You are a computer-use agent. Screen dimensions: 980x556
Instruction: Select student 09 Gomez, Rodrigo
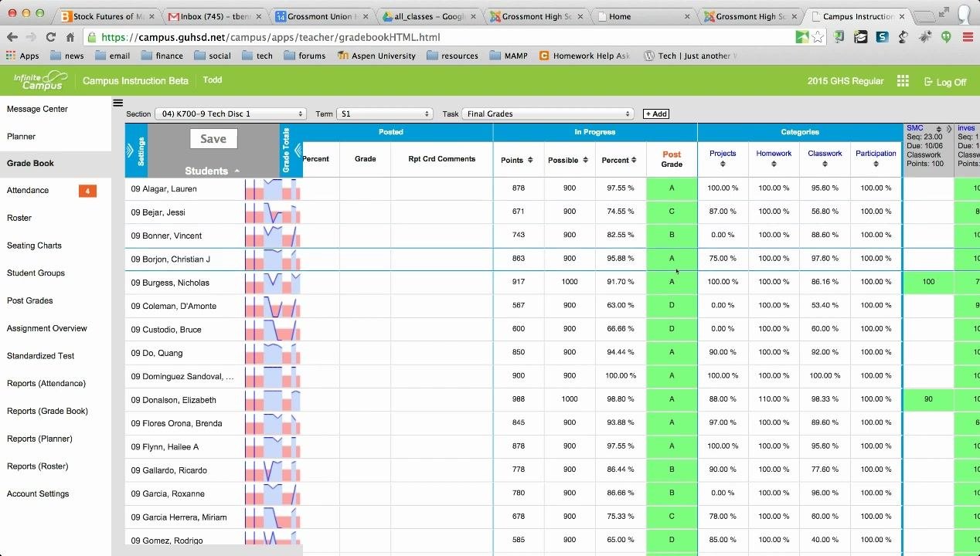[x=167, y=541]
